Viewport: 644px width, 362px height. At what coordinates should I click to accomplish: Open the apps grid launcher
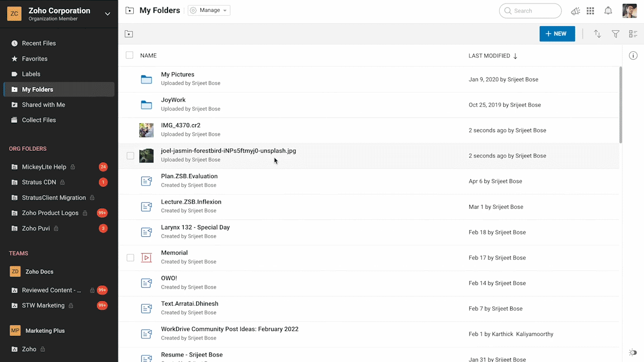591,11
